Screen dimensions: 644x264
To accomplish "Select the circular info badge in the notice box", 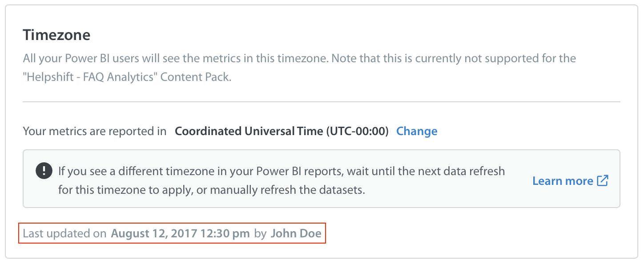I will click(x=44, y=171).
